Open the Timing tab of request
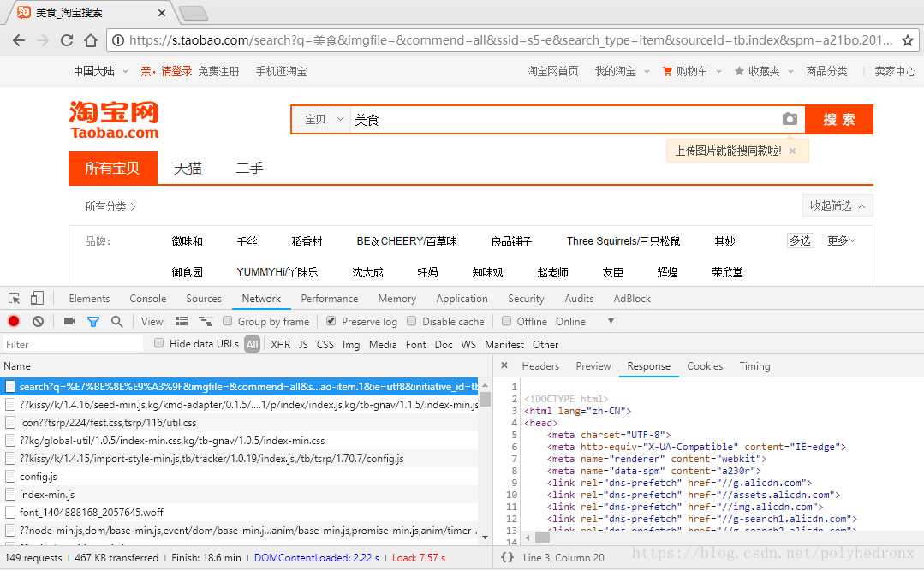Image resolution: width=924 pixels, height=570 pixels. pyautogui.click(x=755, y=366)
